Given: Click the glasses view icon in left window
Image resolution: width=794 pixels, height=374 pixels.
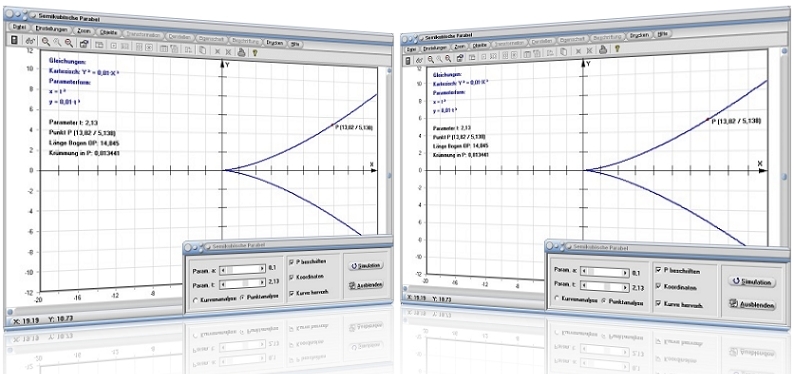Looking at the screenshot, I should click(x=30, y=41).
